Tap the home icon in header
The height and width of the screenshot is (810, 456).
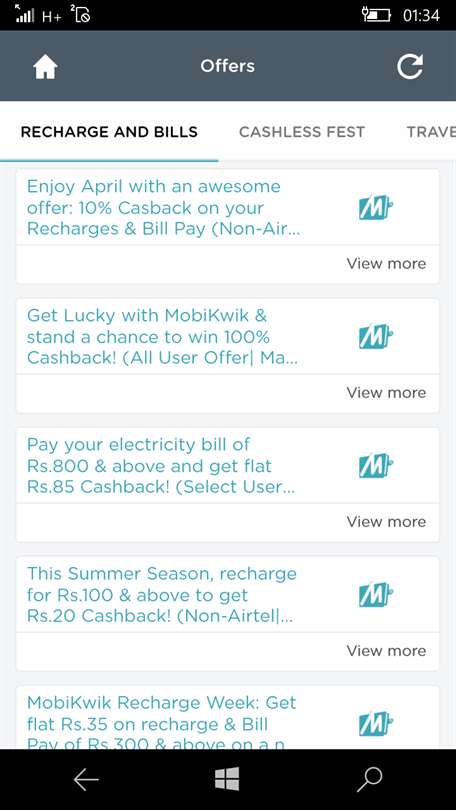click(x=45, y=67)
